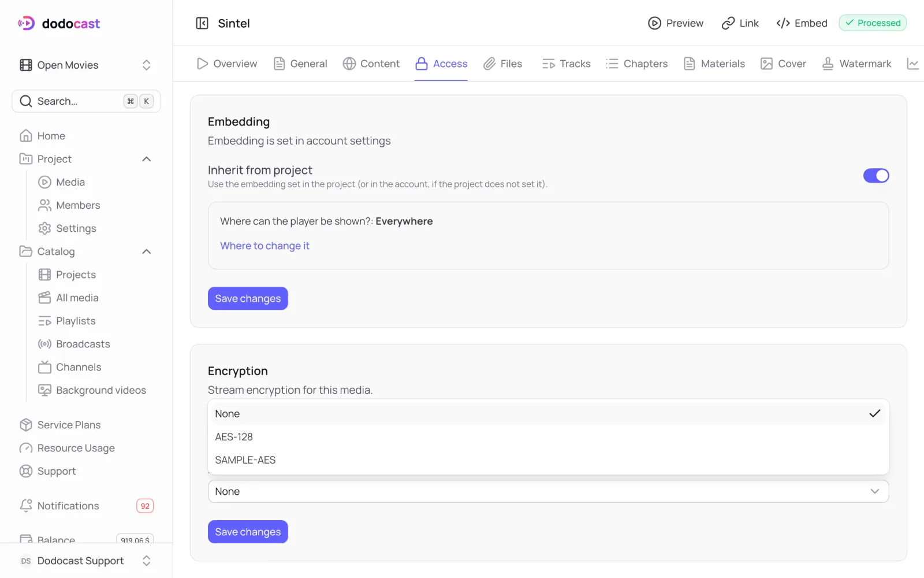Click the All media clapperboard icon

pos(44,298)
